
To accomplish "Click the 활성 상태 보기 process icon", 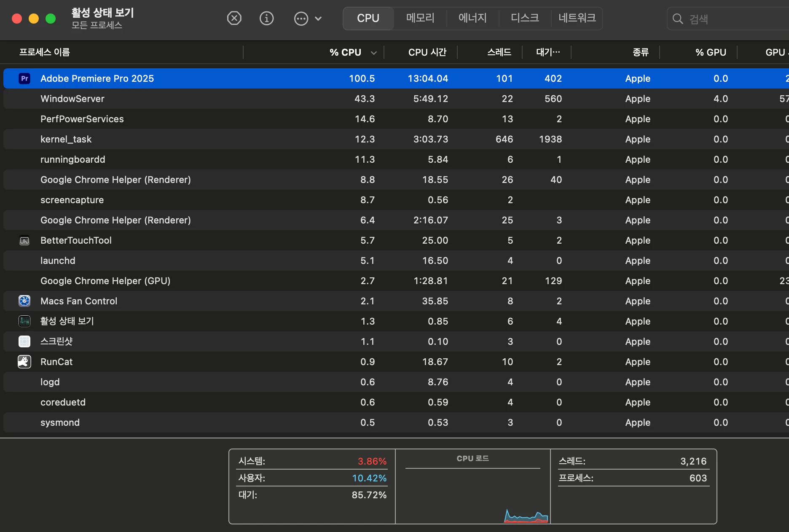I will tap(25, 321).
